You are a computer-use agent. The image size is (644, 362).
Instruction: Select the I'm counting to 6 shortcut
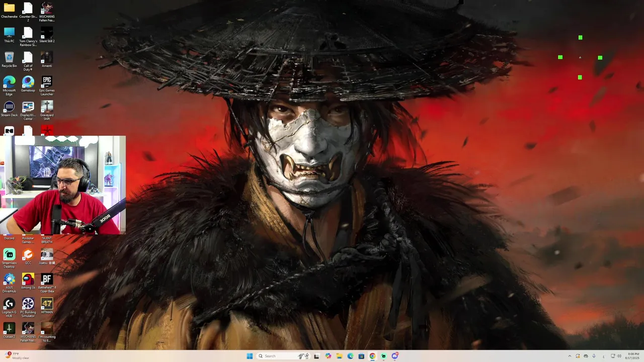(47, 332)
